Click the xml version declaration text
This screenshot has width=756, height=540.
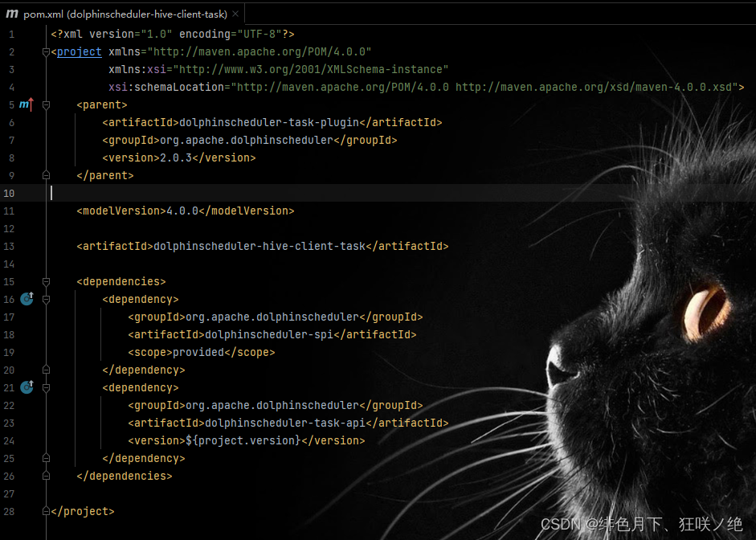coord(173,35)
